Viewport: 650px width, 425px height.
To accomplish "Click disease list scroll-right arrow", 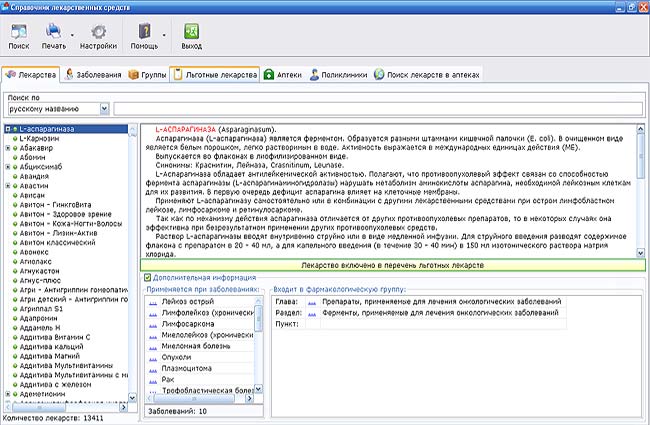I will pos(249,398).
